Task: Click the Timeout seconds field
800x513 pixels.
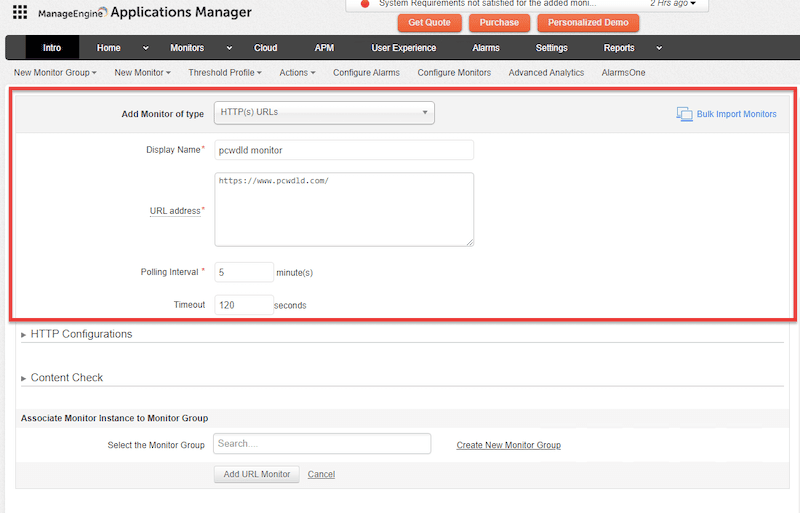Action: click(244, 305)
